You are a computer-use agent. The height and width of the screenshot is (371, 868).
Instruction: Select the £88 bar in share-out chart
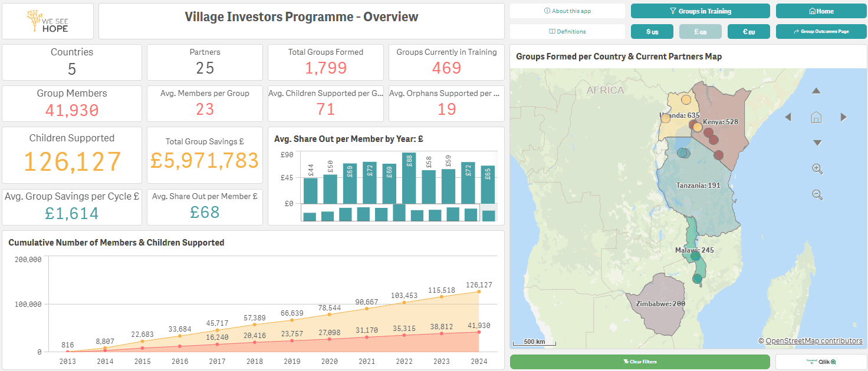(x=408, y=178)
